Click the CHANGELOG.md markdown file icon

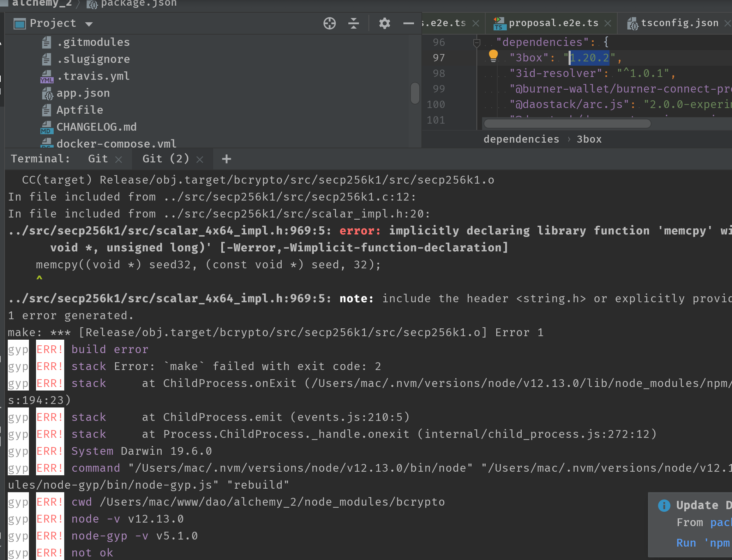(47, 127)
